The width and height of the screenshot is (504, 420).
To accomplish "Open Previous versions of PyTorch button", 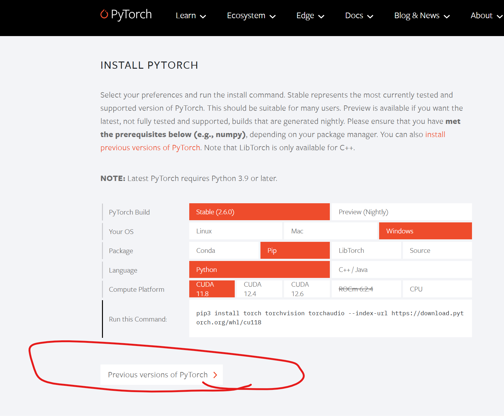I will pos(162,375).
